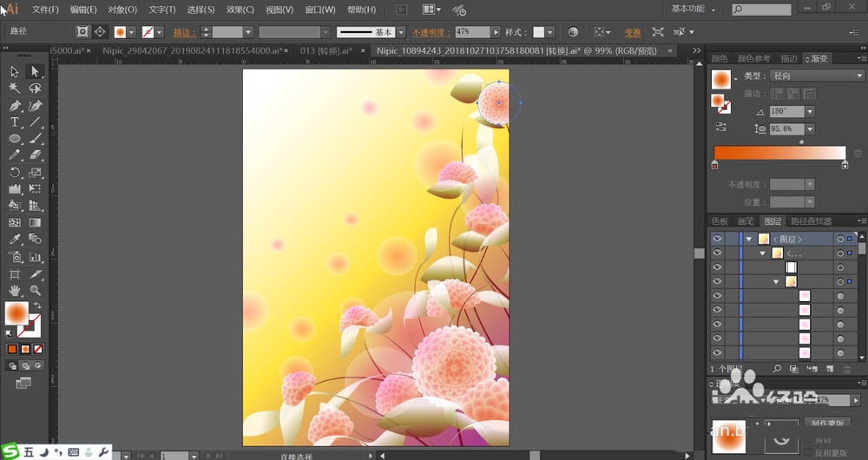Select the Artboard tool
This screenshot has width=868, height=460.
point(15,274)
